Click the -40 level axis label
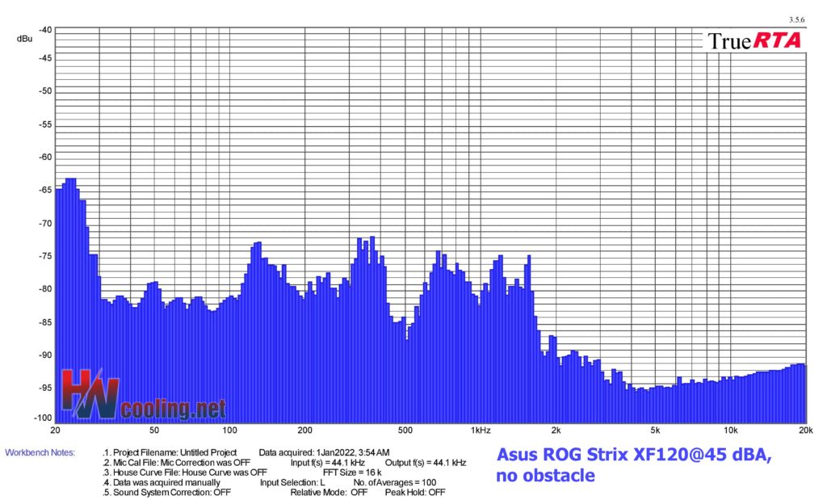This screenshot has height=504, width=827. point(44,30)
